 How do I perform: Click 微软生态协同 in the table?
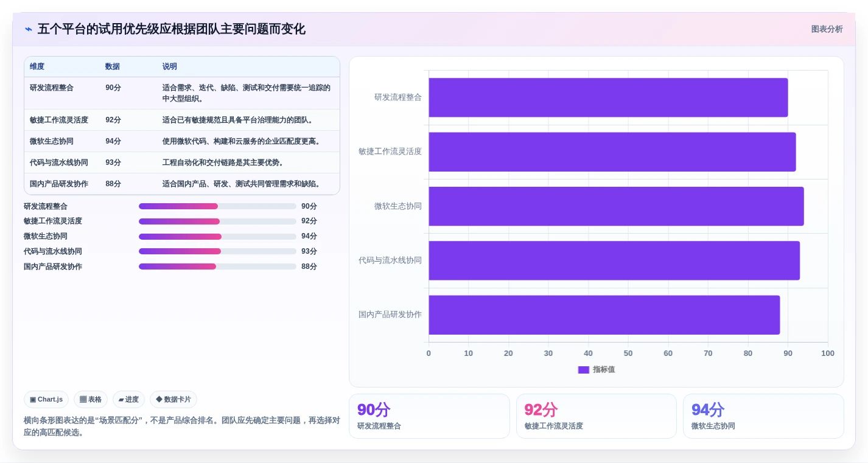[x=52, y=141]
